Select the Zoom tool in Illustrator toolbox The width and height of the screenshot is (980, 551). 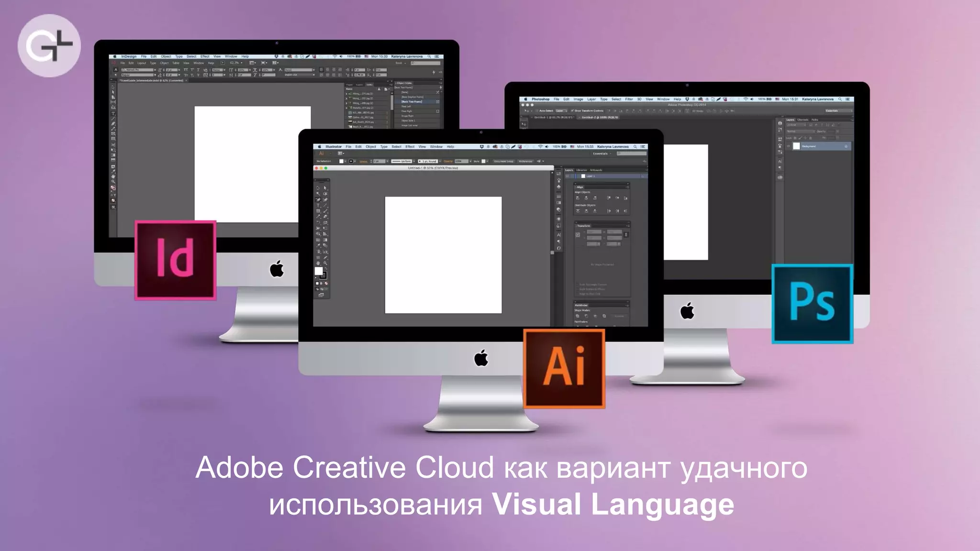(325, 263)
